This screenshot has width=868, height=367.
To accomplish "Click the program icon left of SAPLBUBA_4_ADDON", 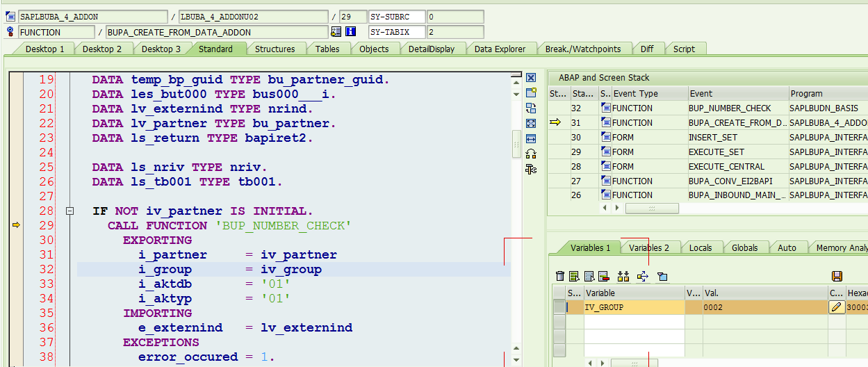I will [x=10, y=17].
